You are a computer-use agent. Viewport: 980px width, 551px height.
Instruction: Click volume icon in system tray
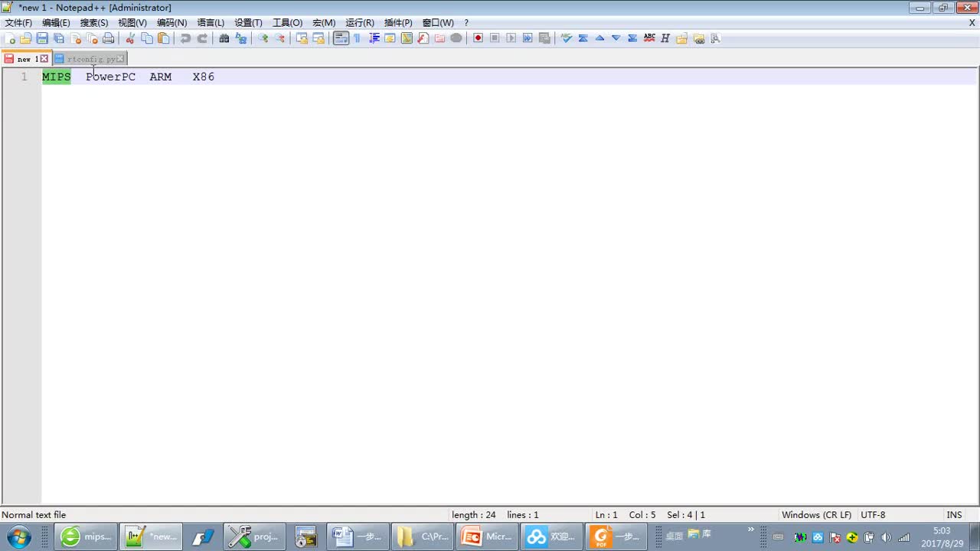pos(886,537)
